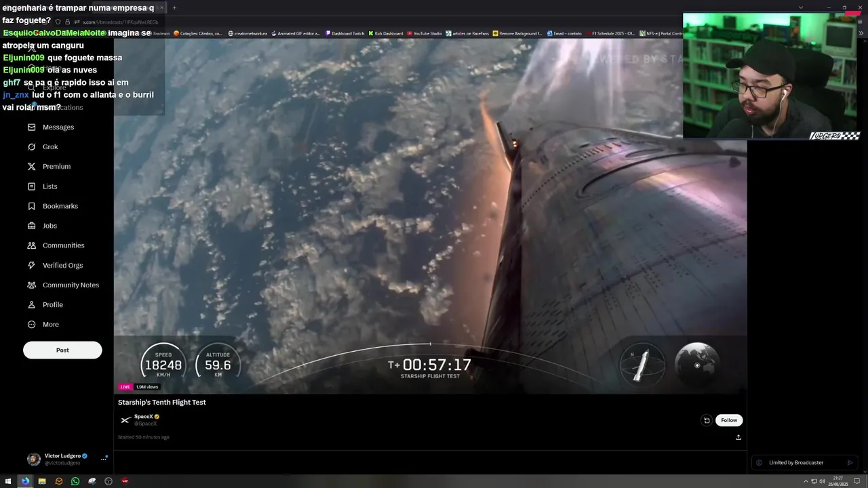Open the Bookmarks icon in sidebar
The height and width of the screenshot is (488, 868).
click(x=31, y=206)
